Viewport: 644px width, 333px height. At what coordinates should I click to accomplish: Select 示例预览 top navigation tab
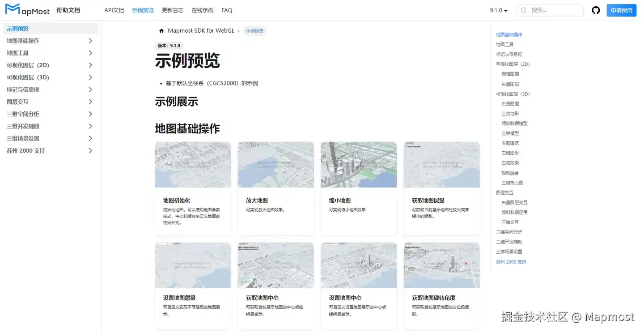click(143, 10)
